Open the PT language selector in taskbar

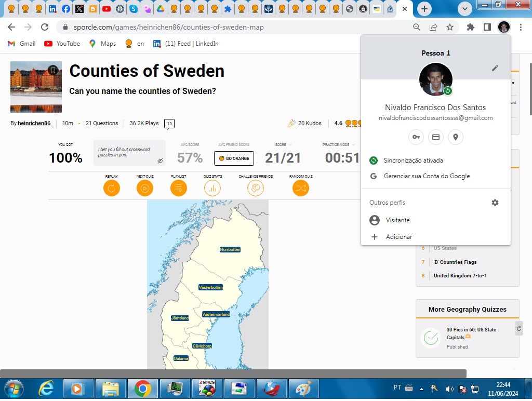pos(397,387)
